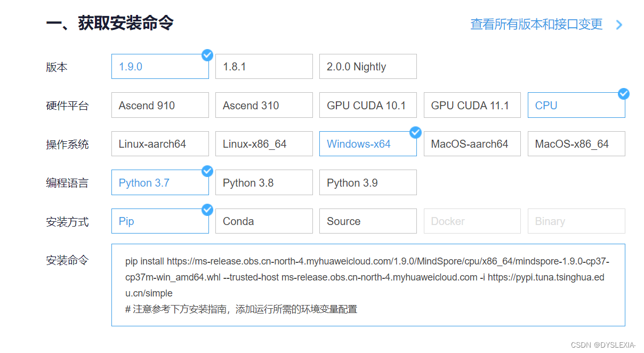Click the blue arrow next to version history link
This screenshot has width=644, height=353.
click(x=618, y=25)
